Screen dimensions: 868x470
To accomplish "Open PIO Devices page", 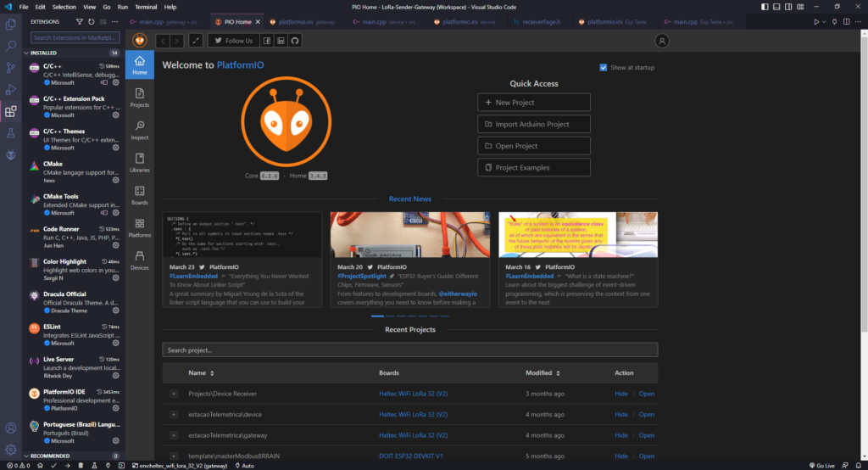I will point(140,260).
